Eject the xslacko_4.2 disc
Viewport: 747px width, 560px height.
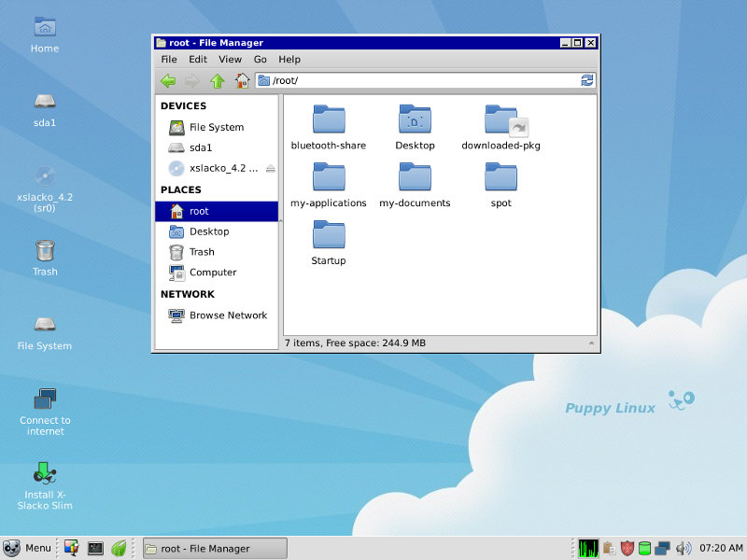pos(271,168)
